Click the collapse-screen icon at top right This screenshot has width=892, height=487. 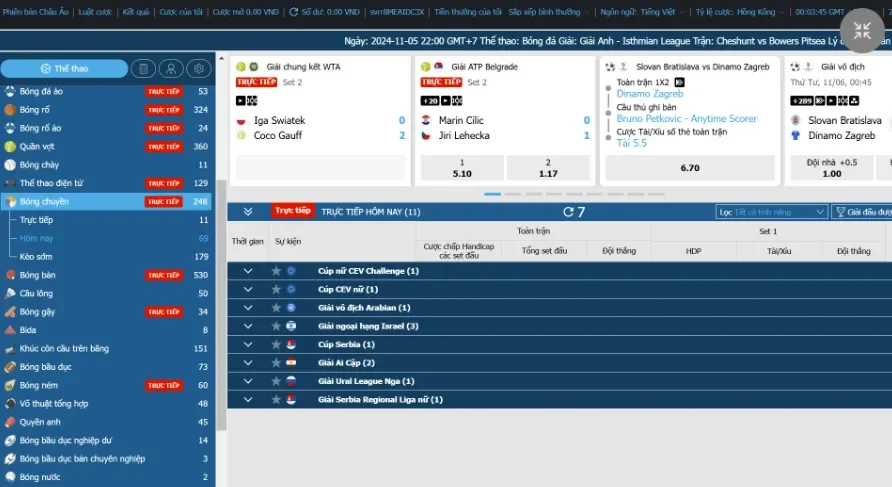click(861, 31)
